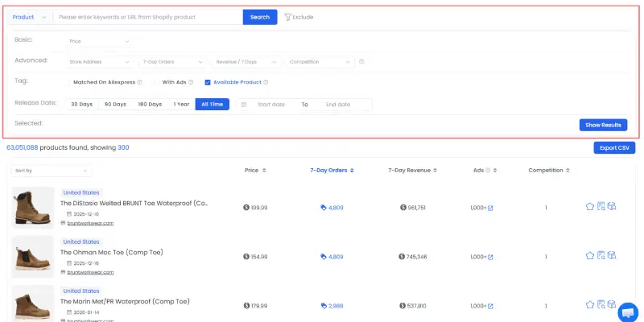This screenshot has height=322, width=644.
Task: Open DiStasio Welted boot thumbnail
Action: point(33,208)
